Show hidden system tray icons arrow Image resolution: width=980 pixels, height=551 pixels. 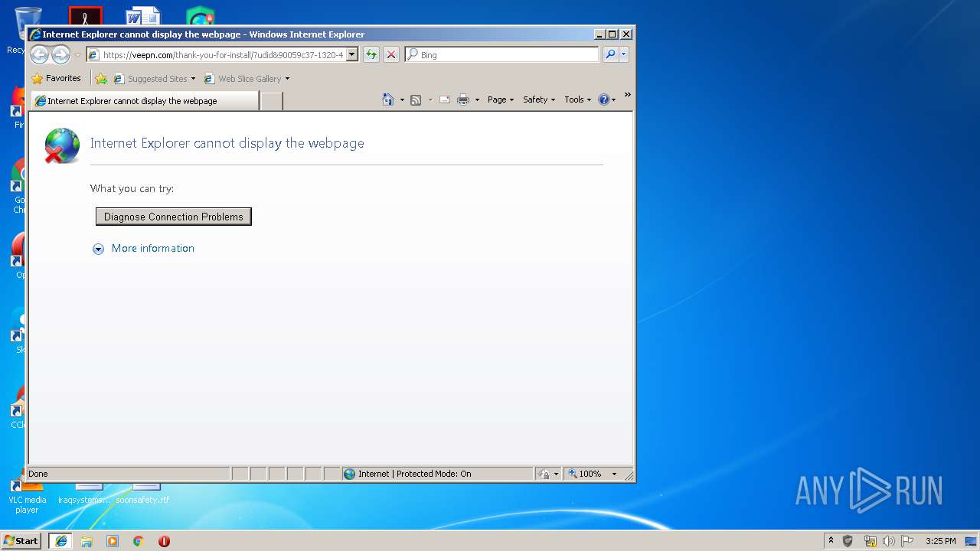pyautogui.click(x=831, y=540)
